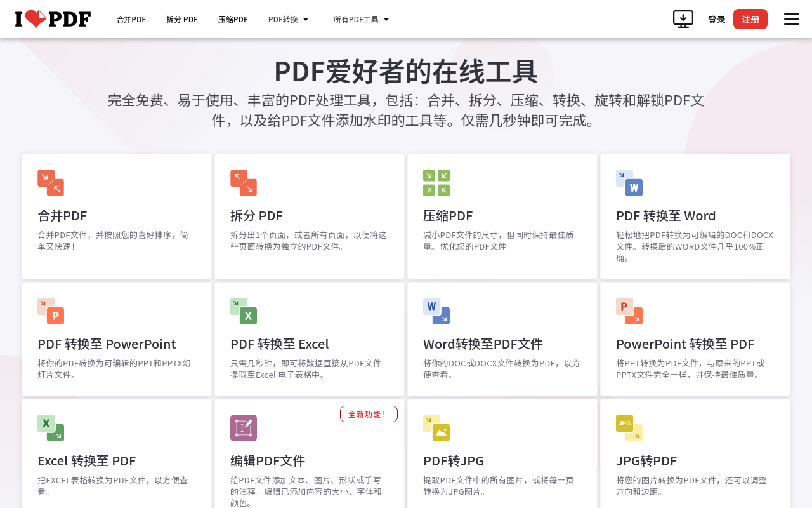Click the iLovePDF logo
Image resolution: width=812 pixels, height=508 pixels.
pos(53,19)
